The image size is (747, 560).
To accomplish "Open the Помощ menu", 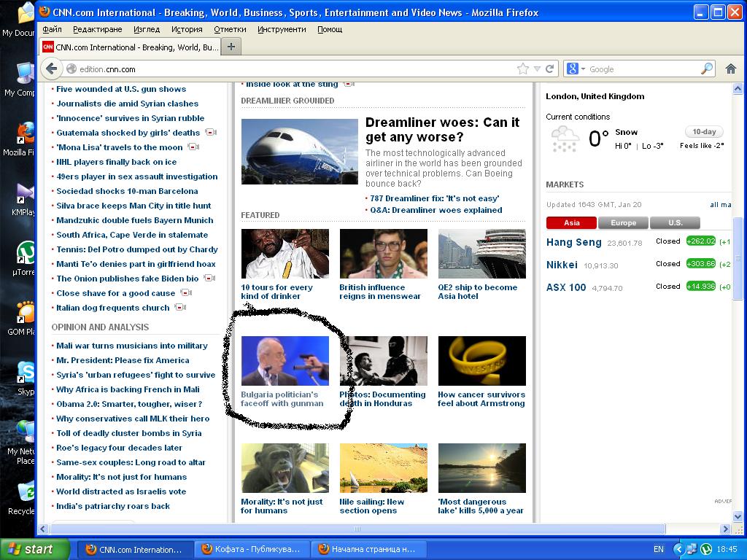I will click(330, 29).
